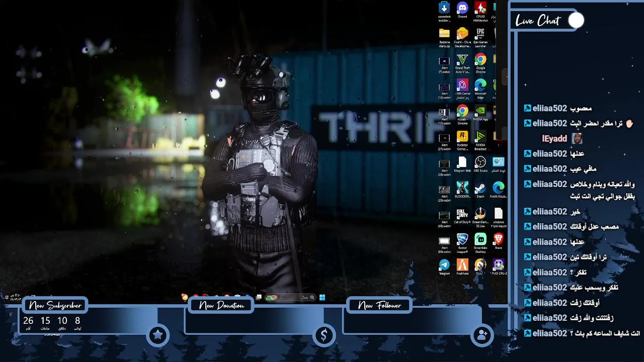Launch Grand Theft Auto V shortcut
Screen dimensions: 644x362
coord(462,64)
